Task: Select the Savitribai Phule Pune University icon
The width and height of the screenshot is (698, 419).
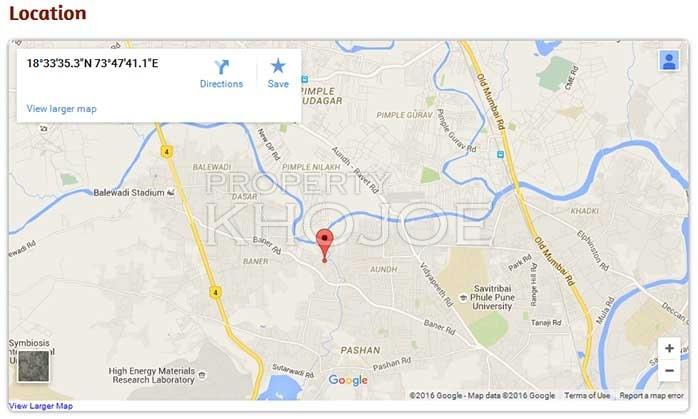Action: (463, 298)
